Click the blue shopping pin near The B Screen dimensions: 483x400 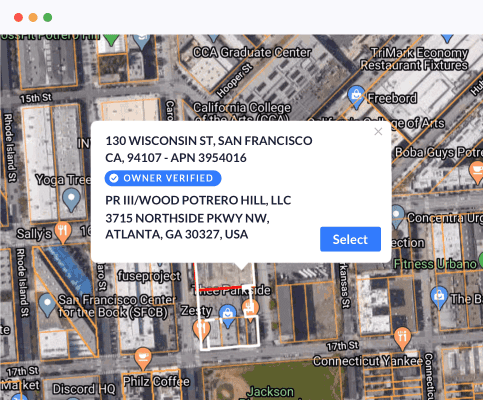[439, 298]
